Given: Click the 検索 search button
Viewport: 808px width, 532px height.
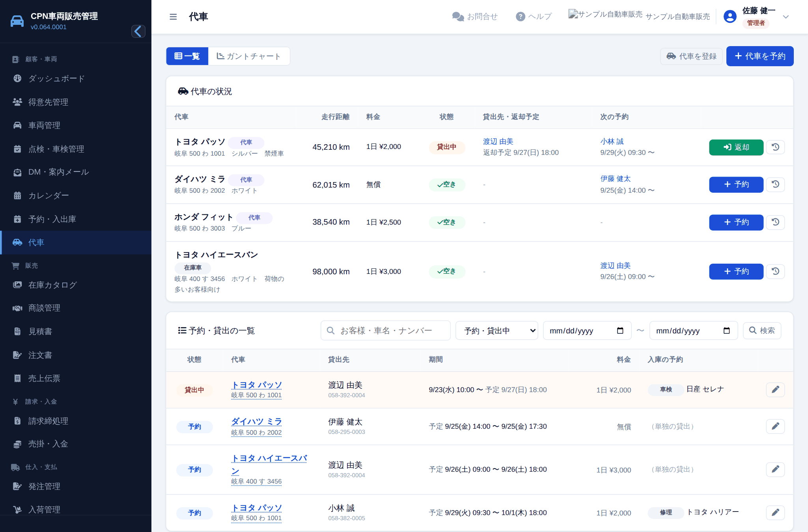Looking at the screenshot, I should coord(762,331).
